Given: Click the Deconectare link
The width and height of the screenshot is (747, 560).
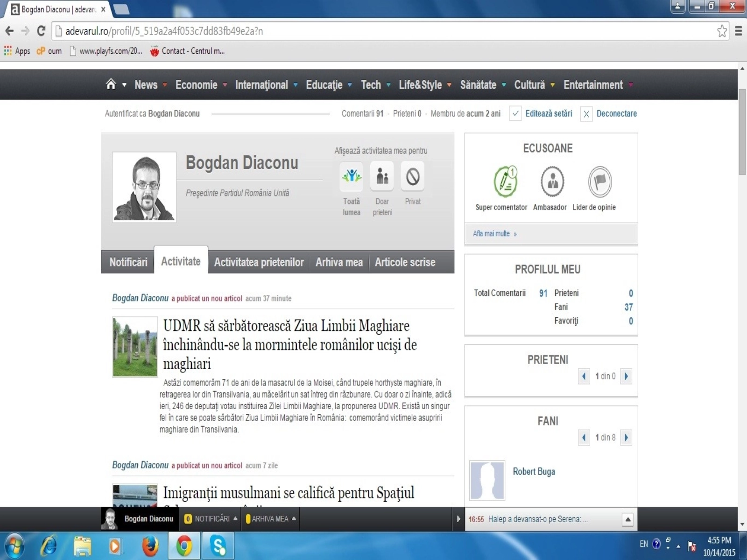Looking at the screenshot, I should point(616,113).
